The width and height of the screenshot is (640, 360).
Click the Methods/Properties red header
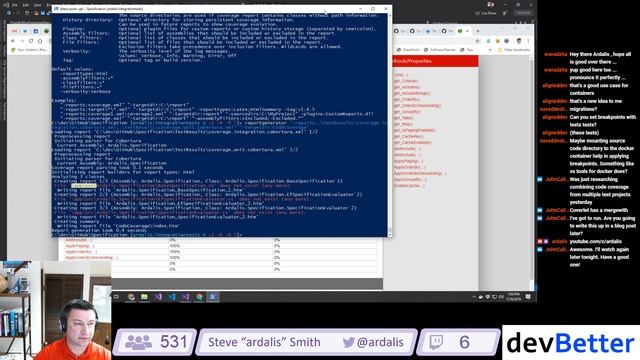tap(435, 61)
